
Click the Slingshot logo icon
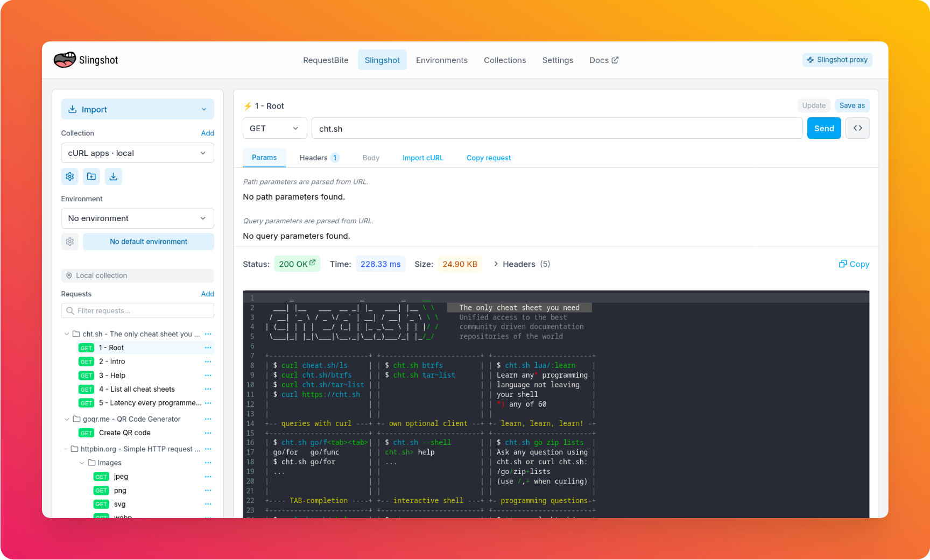65,60
